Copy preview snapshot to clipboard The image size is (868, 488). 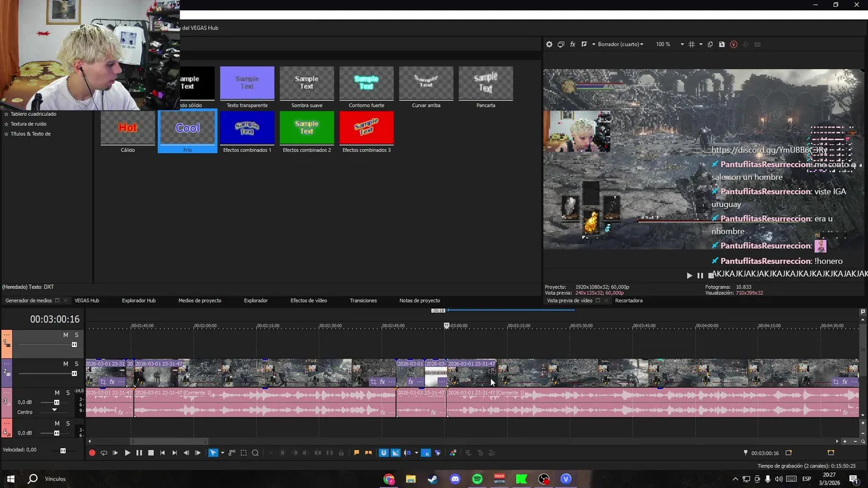710,44
